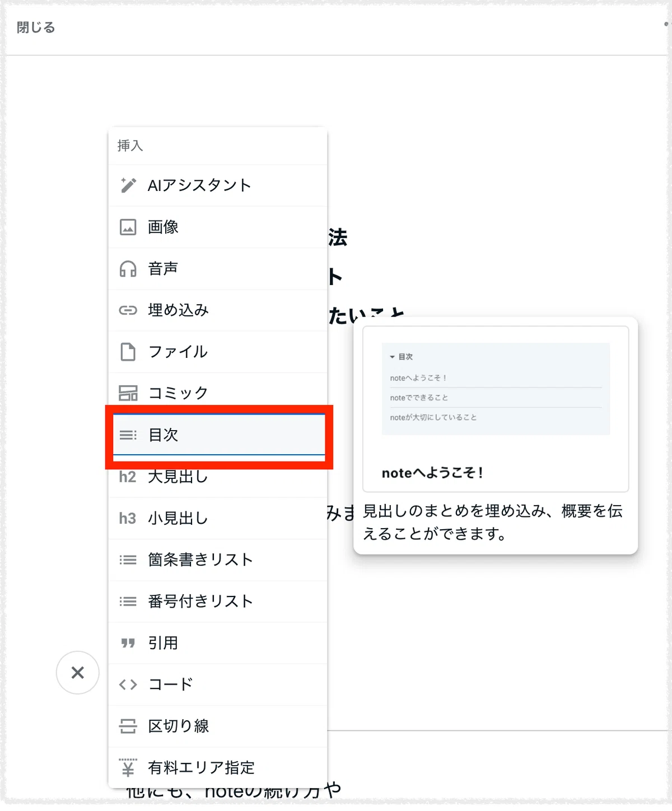Select 有料エリア指定 from the menu
This screenshot has height=811, width=672.
point(218,768)
